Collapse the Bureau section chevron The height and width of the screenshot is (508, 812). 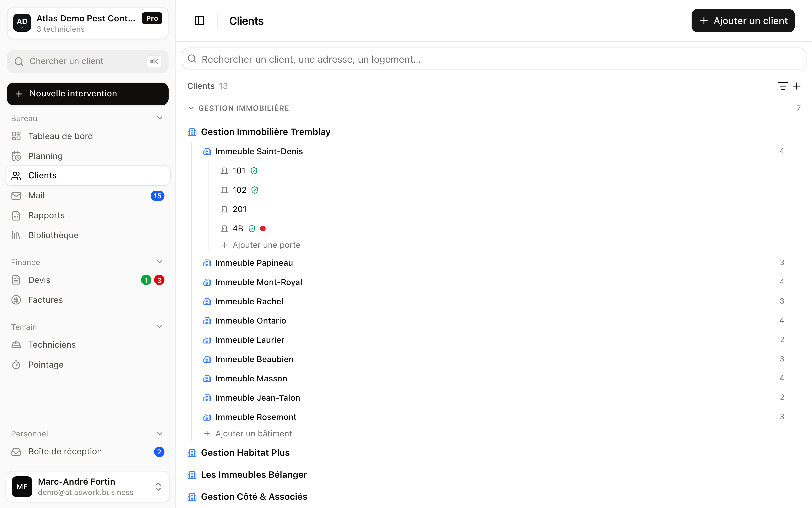tap(160, 117)
